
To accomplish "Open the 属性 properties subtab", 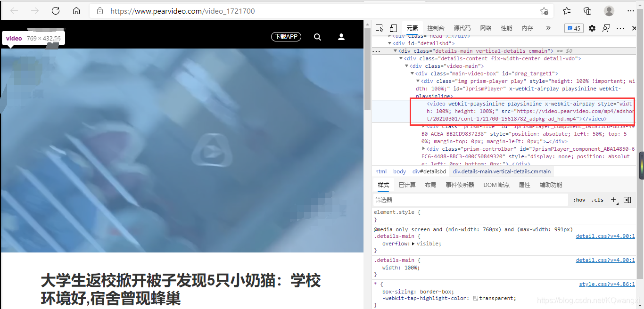I will click(524, 185).
